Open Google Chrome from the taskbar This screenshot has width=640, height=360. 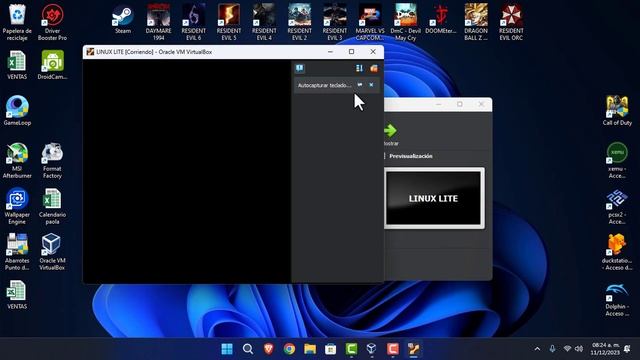click(x=289, y=349)
